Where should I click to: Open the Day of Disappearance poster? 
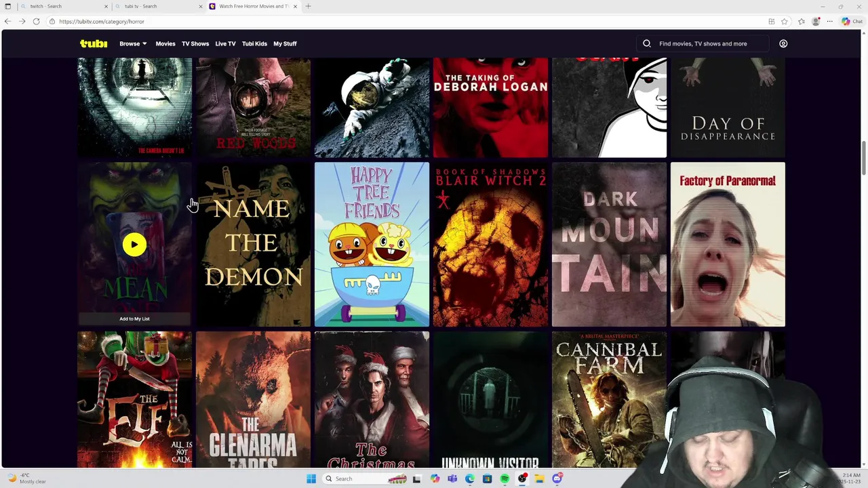point(728,107)
